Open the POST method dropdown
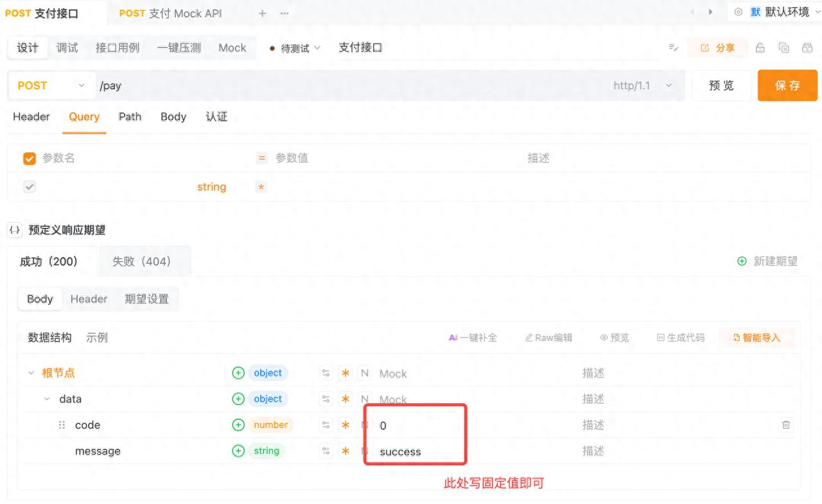 click(x=51, y=85)
